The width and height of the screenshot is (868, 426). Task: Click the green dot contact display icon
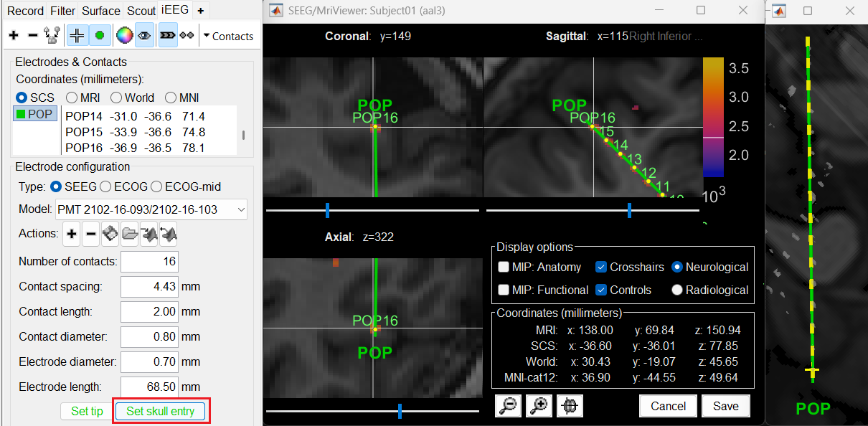click(x=99, y=35)
